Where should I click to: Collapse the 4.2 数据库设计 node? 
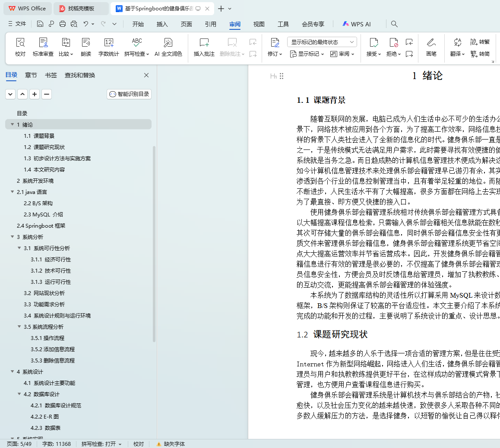pyautogui.click(x=19, y=394)
